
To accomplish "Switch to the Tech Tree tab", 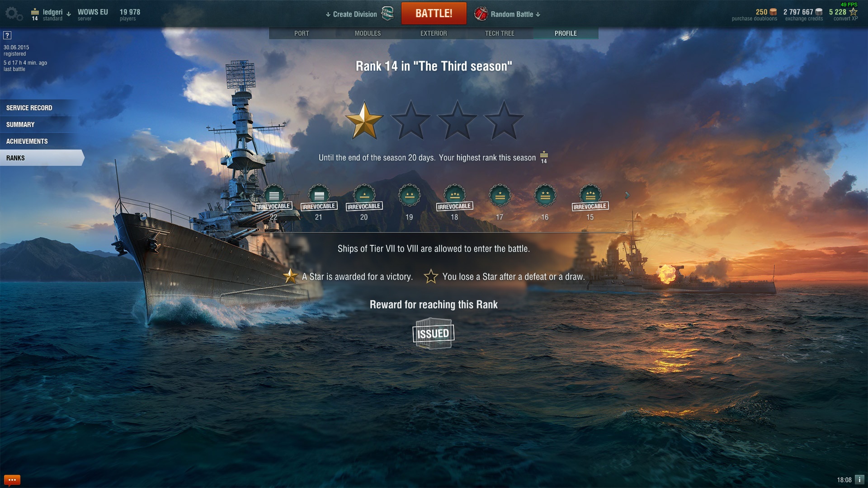I will pyautogui.click(x=500, y=33).
